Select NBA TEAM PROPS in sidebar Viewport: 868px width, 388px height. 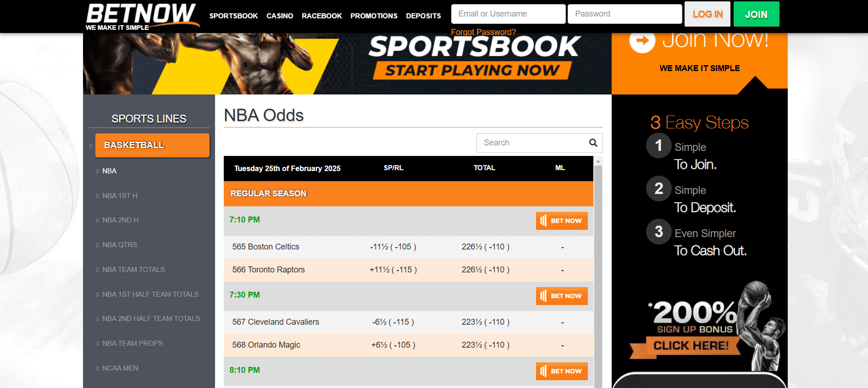133,343
